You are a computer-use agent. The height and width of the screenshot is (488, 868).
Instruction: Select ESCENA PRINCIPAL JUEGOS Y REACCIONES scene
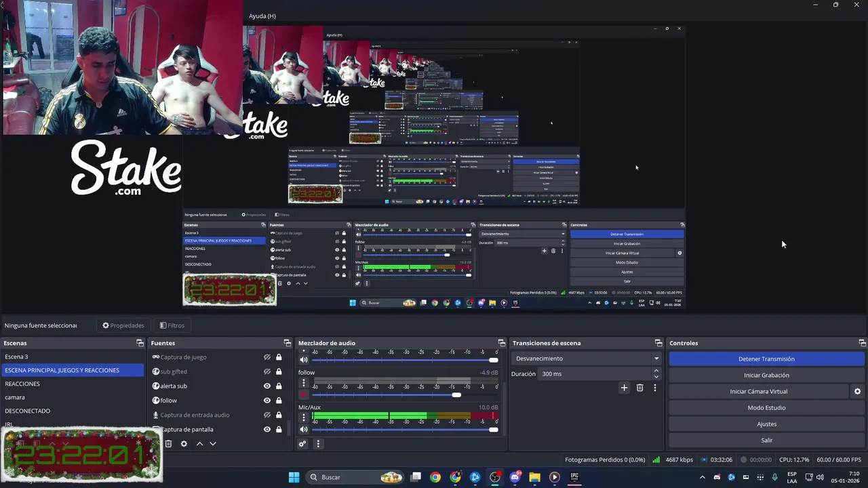[x=72, y=370]
